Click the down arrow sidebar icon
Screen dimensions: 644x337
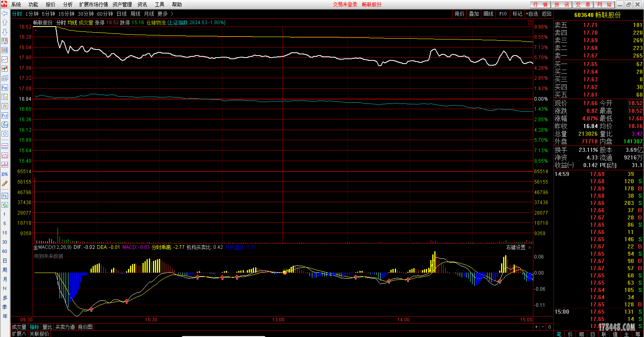pyautogui.click(x=5, y=32)
